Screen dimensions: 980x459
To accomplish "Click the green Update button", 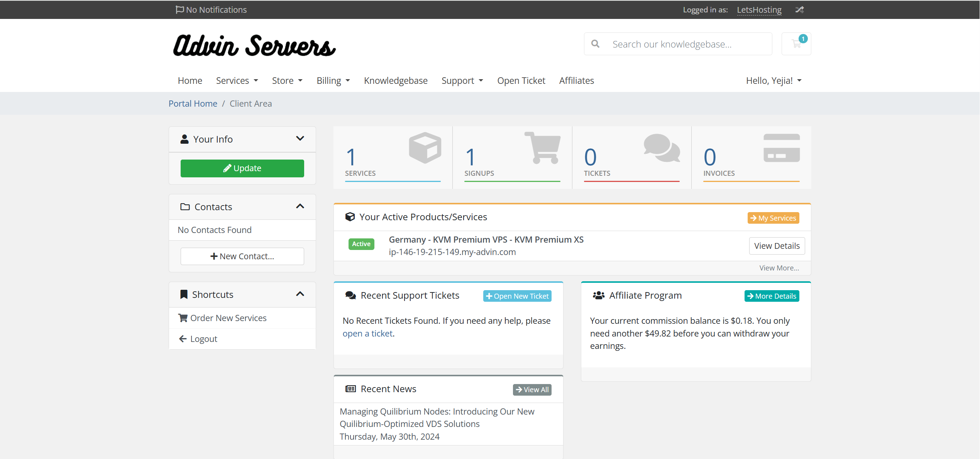I will (242, 168).
